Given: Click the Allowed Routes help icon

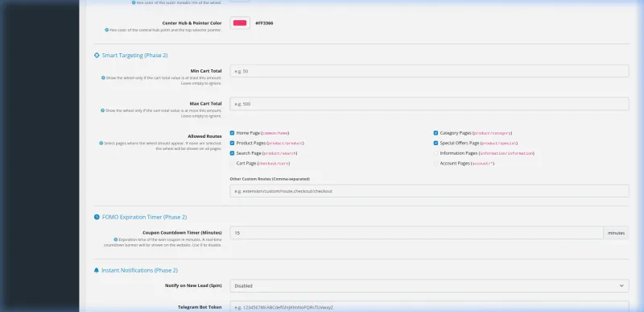Looking at the screenshot, I should coord(101,144).
